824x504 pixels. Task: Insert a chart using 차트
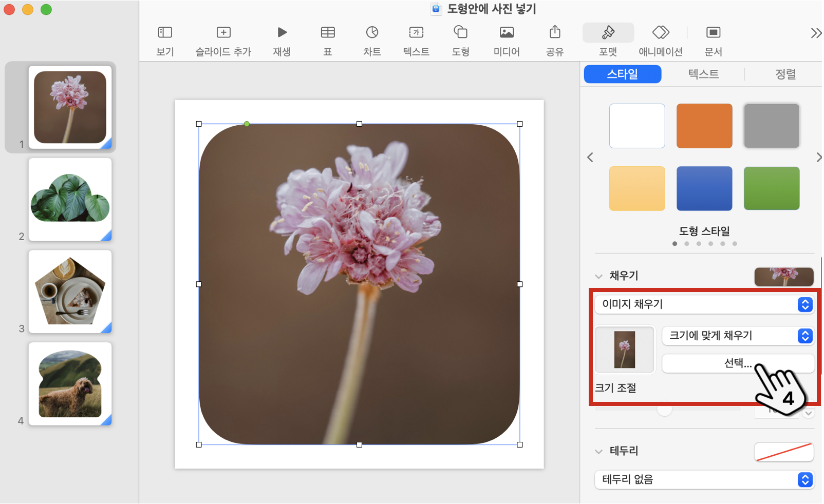[372, 33]
